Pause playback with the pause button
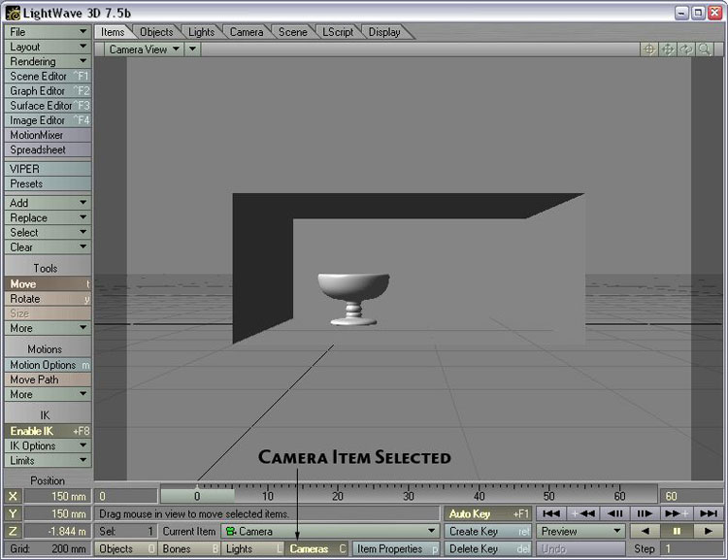Screen dimensions: 728x560 (x=677, y=531)
